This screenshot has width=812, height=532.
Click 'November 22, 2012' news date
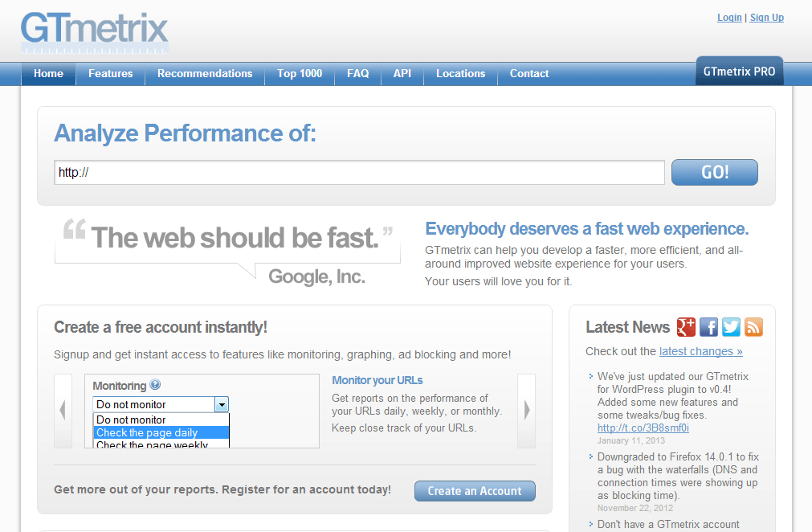tap(635, 508)
